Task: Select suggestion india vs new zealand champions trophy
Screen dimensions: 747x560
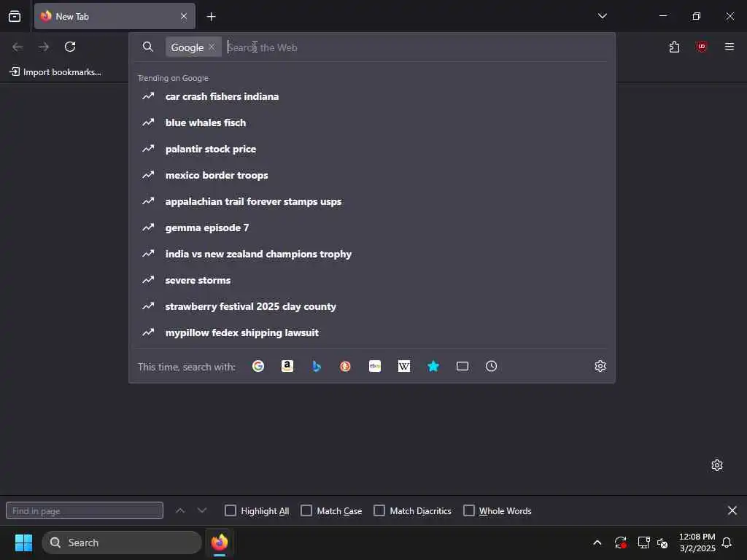Action: [371, 254]
